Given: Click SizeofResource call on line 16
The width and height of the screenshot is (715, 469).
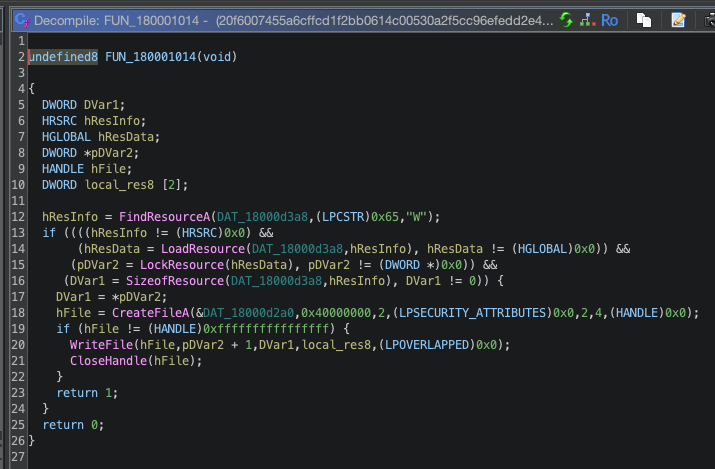Looking at the screenshot, I should [x=175, y=281].
